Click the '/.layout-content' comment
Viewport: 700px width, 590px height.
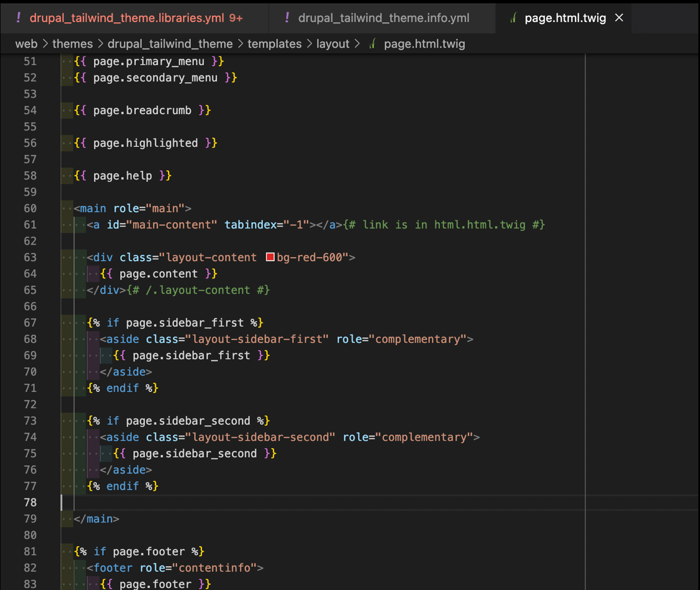pos(198,290)
